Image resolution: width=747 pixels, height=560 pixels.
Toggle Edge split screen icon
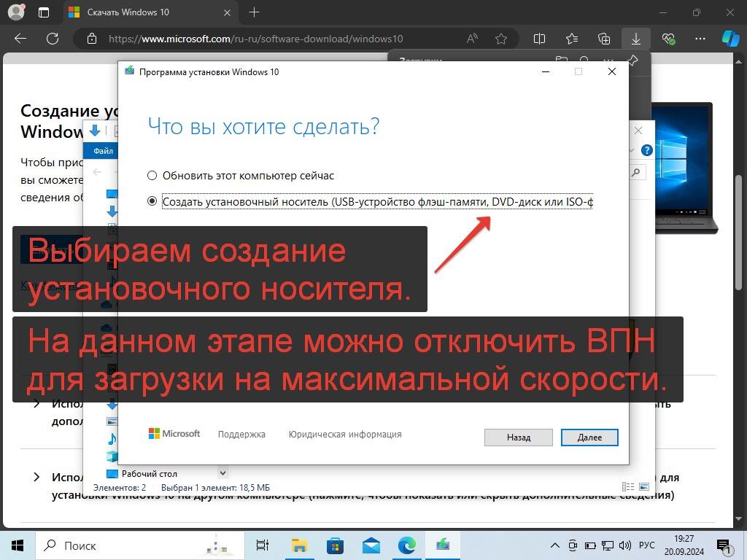click(x=539, y=39)
